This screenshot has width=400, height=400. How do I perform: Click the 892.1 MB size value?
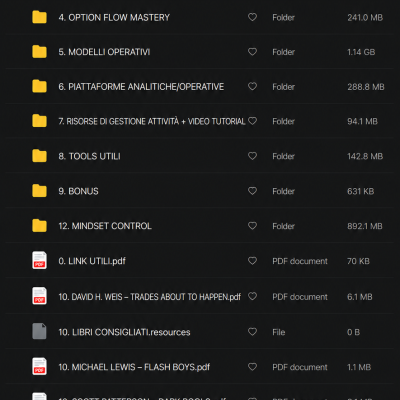click(x=365, y=226)
